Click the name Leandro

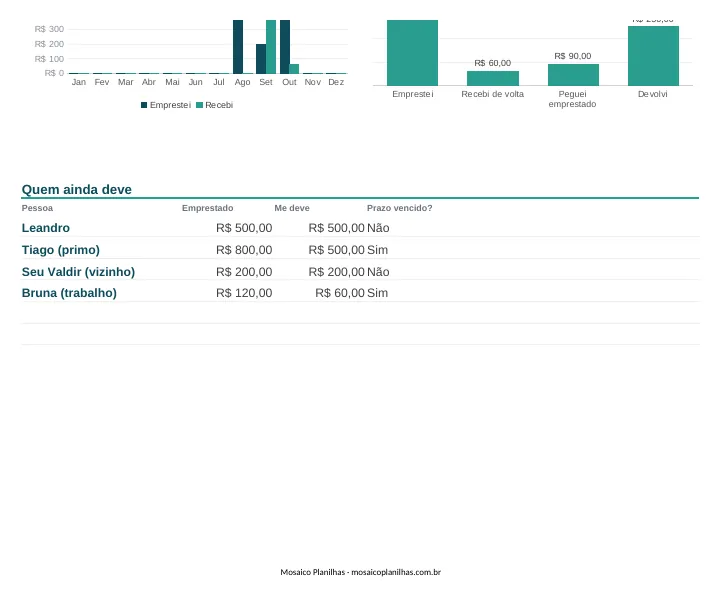click(46, 228)
